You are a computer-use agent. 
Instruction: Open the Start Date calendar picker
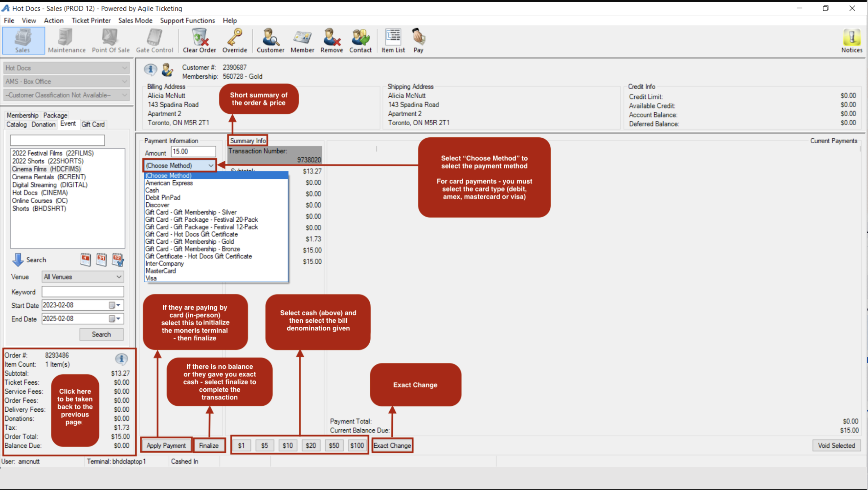114,305
